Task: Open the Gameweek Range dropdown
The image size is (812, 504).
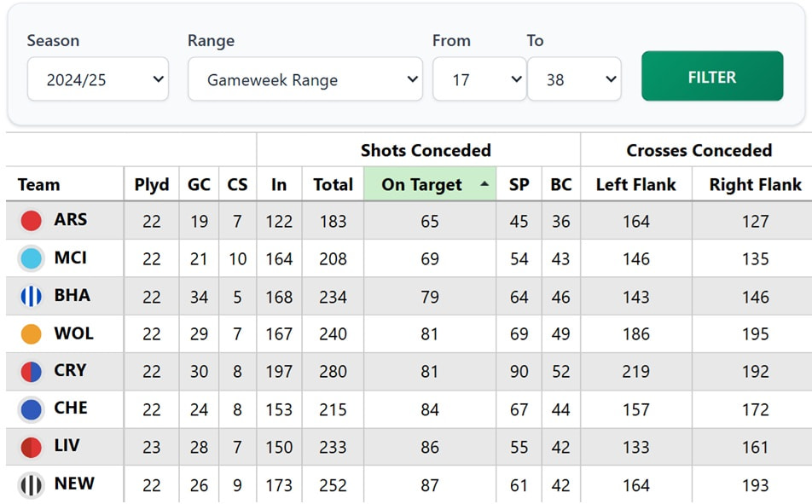Action: (304, 77)
